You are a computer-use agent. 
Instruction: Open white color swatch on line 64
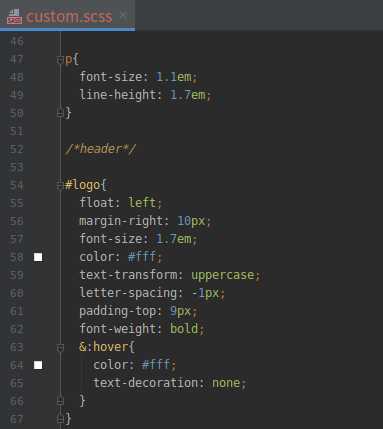coord(38,365)
